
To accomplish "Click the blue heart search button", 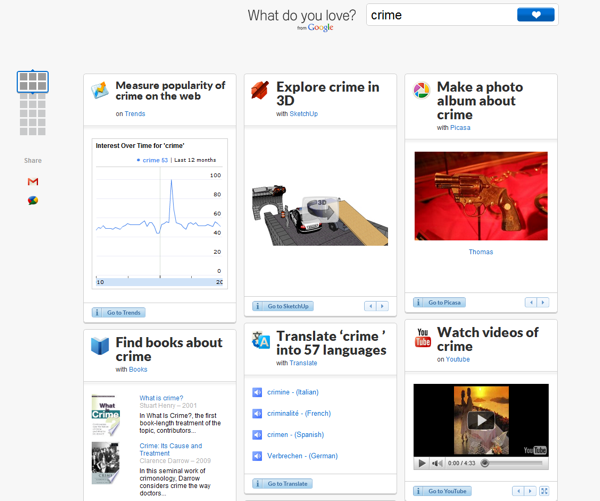I will tap(535, 15).
